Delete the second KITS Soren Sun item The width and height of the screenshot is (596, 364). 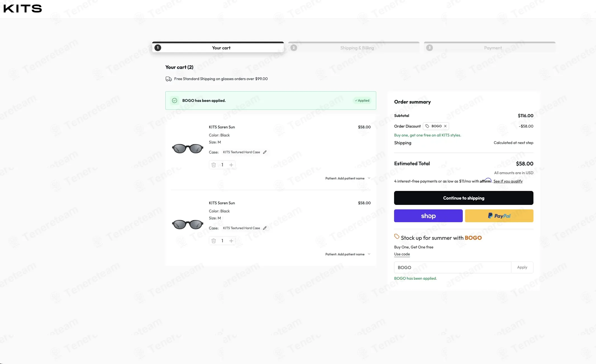[x=214, y=241]
